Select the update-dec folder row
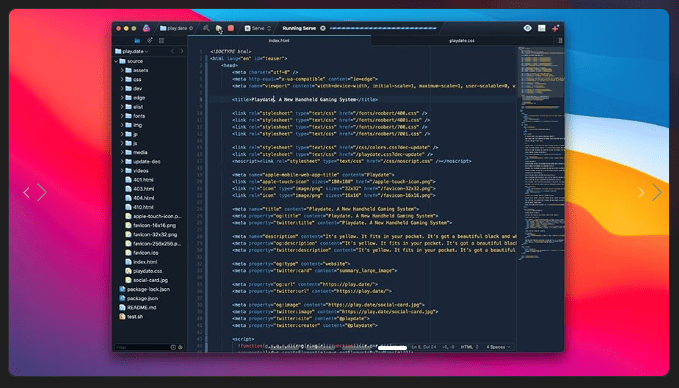 149,162
